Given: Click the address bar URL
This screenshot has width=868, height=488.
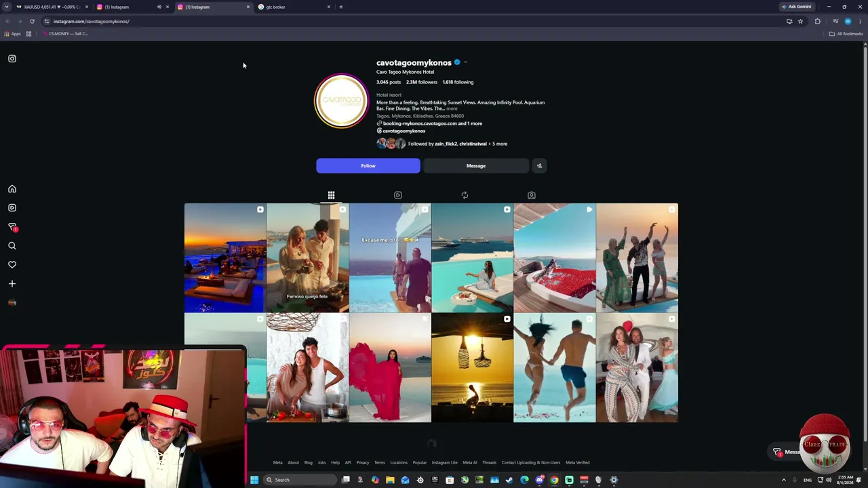Looking at the screenshot, I should pyautogui.click(x=92, y=21).
